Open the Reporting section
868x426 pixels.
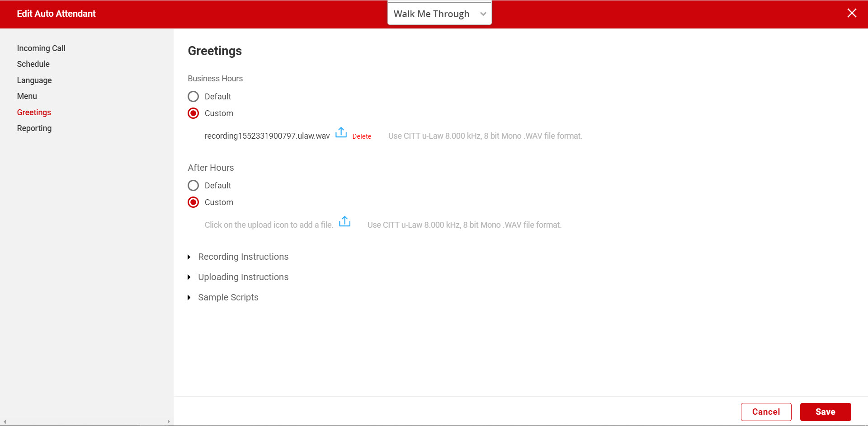coord(34,128)
